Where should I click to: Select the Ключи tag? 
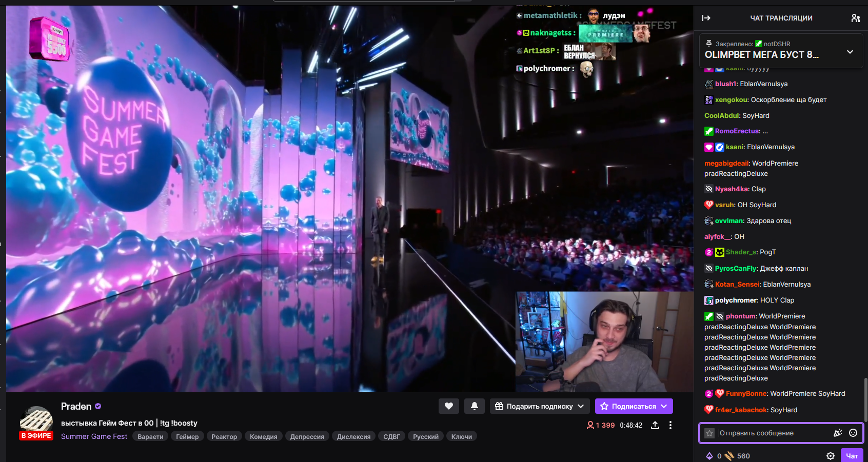pyautogui.click(x=462, y=436)
